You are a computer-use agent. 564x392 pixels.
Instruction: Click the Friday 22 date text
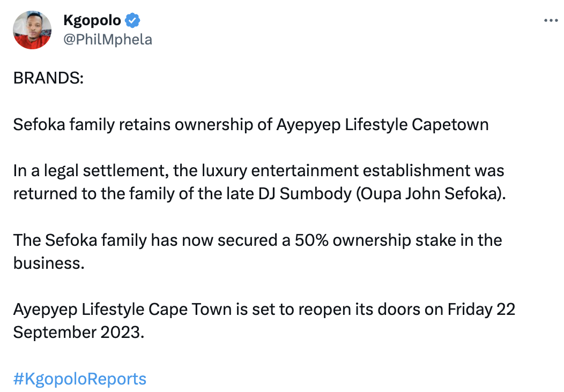(481, 310)
